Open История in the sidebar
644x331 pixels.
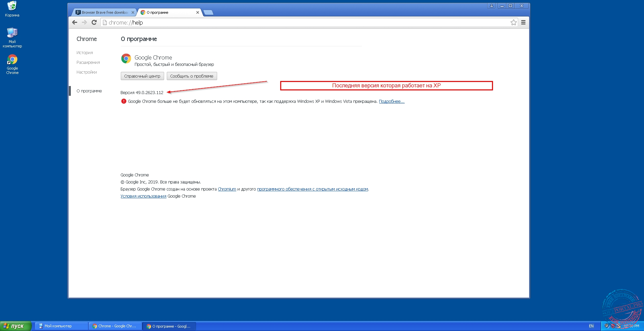coord(85,53)
